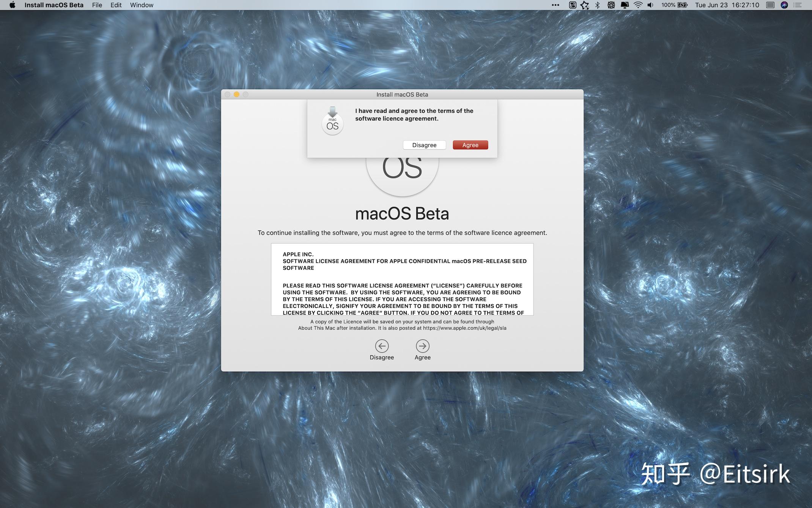The width and height of the screenshot is (812, 508).
Task: Open the Bluetooth status menu
Action: [x=598, y=5]
